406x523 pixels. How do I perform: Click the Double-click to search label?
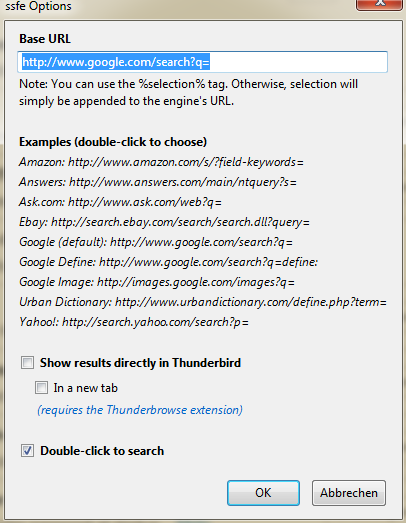point(102,451)
